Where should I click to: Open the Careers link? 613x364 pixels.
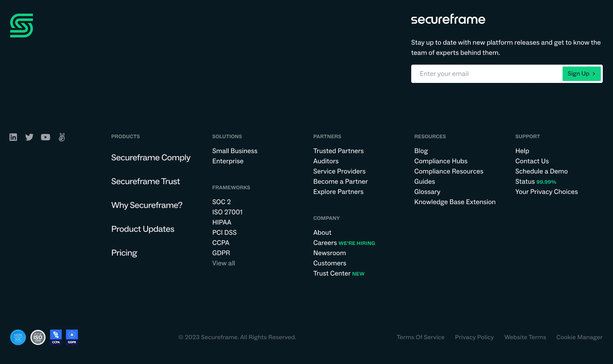[x=325, y=243]
